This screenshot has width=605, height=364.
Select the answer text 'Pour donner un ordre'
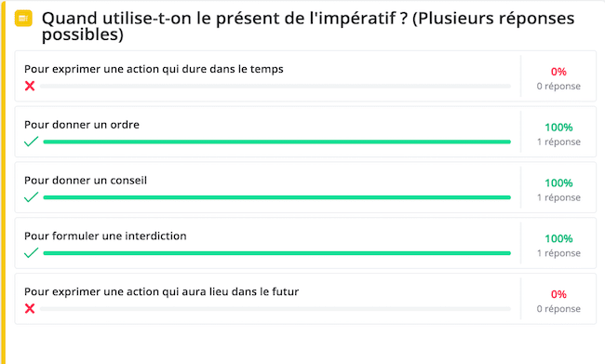(x=82, y=125)
